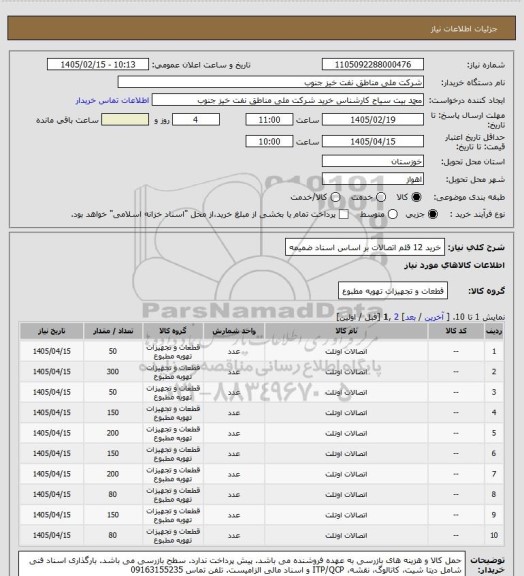Click row number 10 in the table
Screen dimensions: 524x576
pyautogui.click(x=494, y=536)
